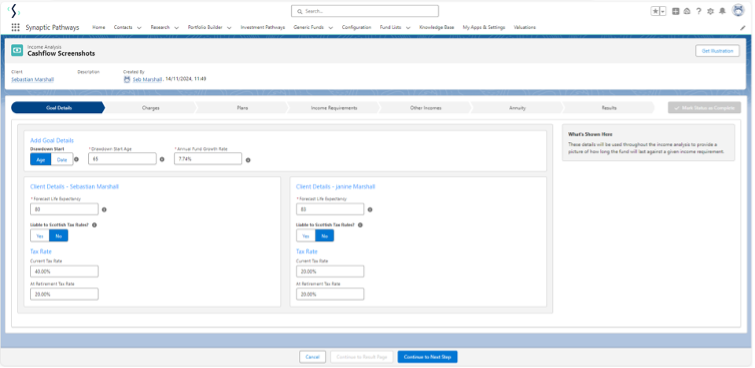Focus the global Search box
Screen dimensions: 755x368
click(365, 11)
